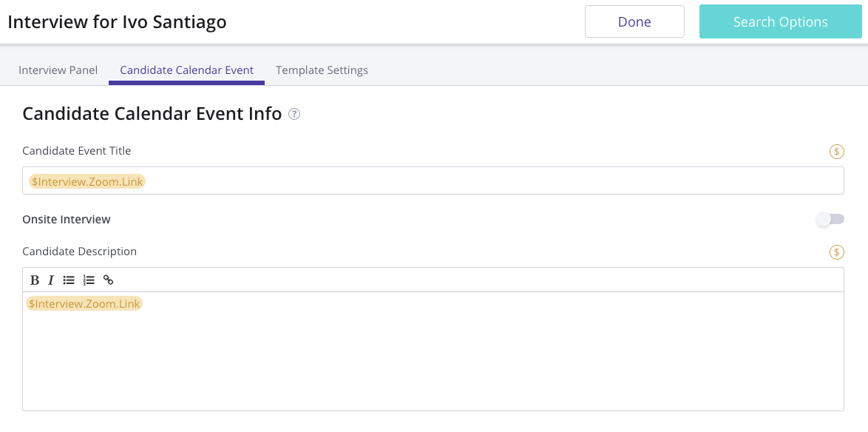Select the $Interview.Zoom.Link token in the event title
This screenshot has height=432, width=868.
point(87,181)
